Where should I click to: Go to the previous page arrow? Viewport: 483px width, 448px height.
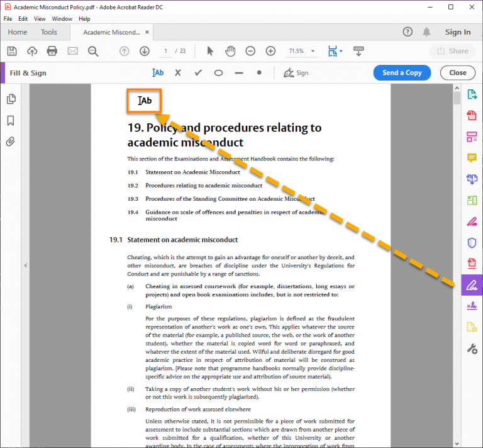124,51
